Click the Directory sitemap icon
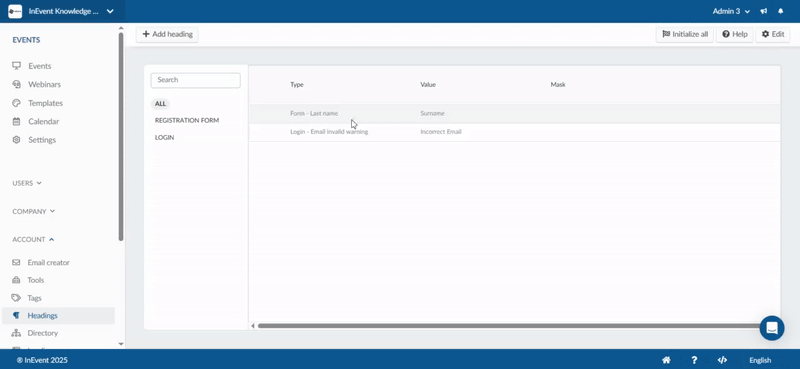Viewport: 800px width, 369px height. coord(16,333)
